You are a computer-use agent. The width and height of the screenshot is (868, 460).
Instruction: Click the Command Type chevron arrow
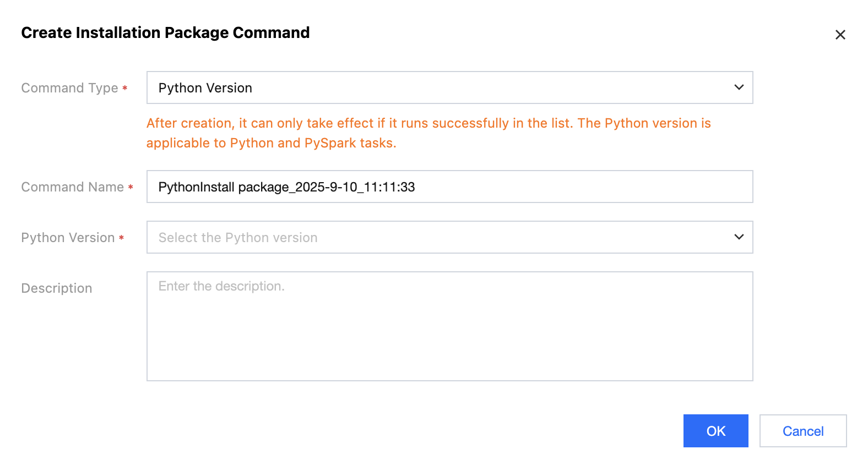point(739,87)
